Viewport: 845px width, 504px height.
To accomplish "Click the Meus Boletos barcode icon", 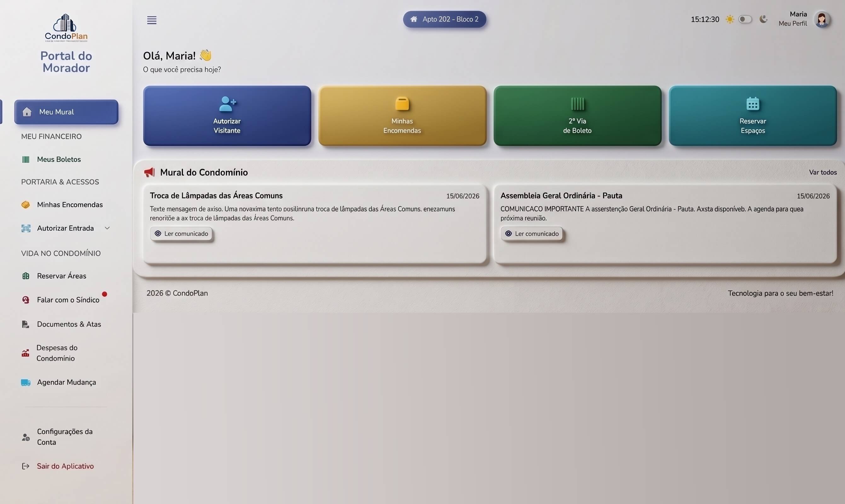I will coord(26,159).
